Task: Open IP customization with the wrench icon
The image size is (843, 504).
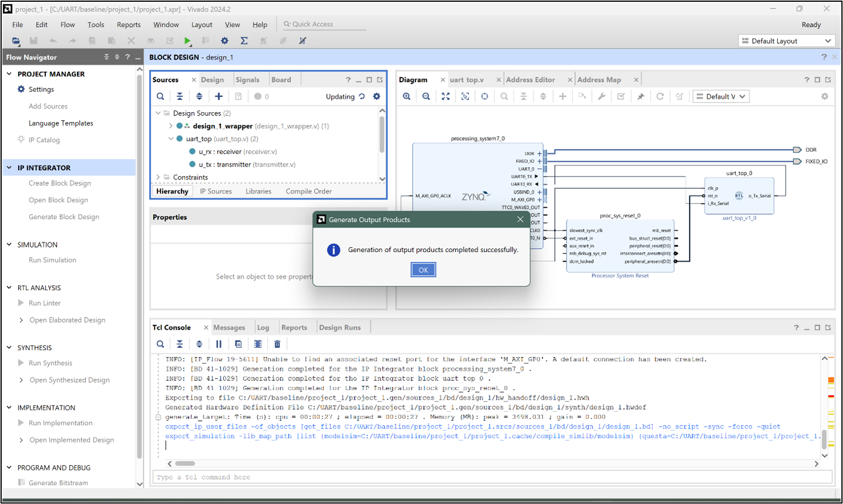Action: coord(602,96)
